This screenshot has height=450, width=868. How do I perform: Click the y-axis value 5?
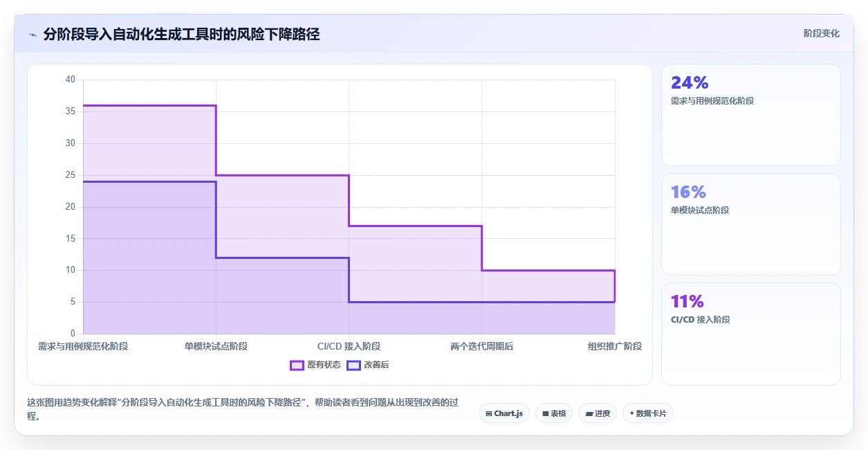(73, 302)
